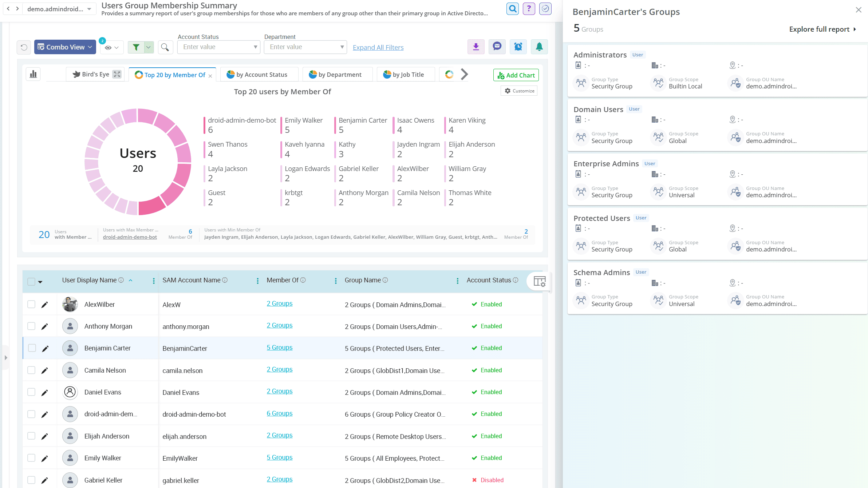The width and height of the screenshot is (868, 488).
Task: Toggle the select-all checkbox in the table header
Action: click(x=31, y=281)
